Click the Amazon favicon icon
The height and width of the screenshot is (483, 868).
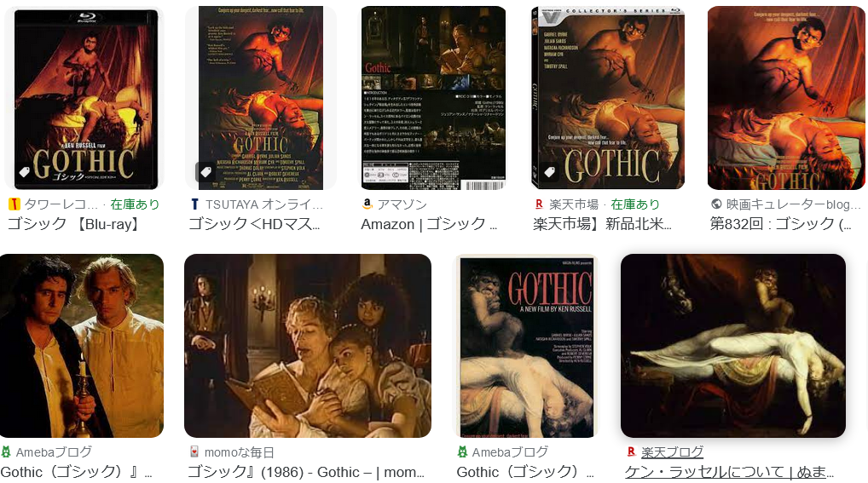[x=367, y=204]
